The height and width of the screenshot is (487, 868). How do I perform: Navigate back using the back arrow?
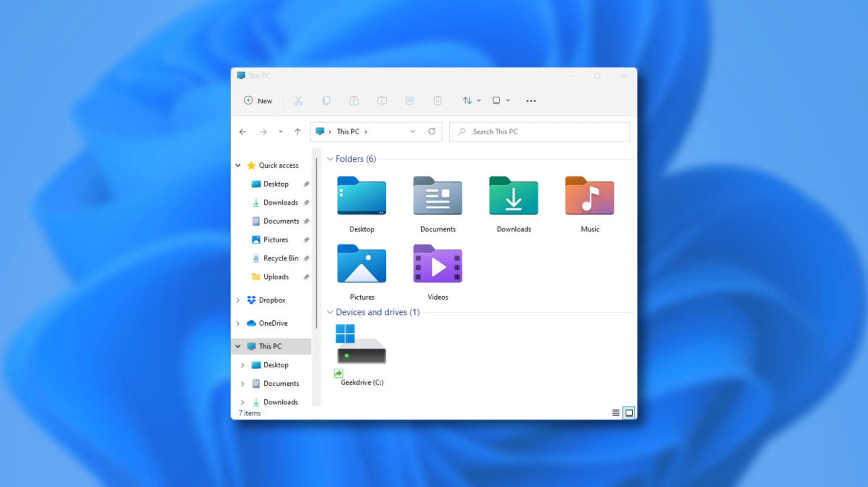pos(243,131)
